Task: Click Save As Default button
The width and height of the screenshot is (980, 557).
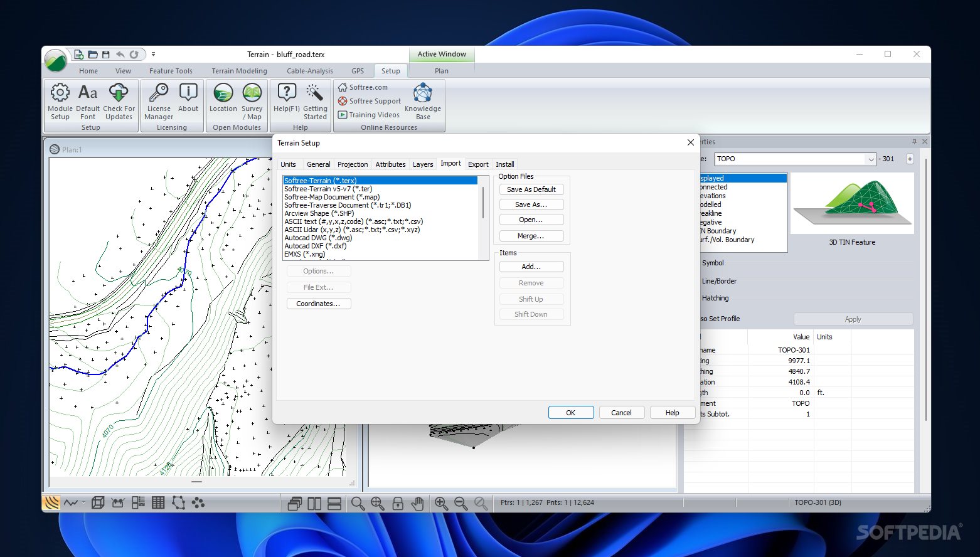Action: pos(531,189)
